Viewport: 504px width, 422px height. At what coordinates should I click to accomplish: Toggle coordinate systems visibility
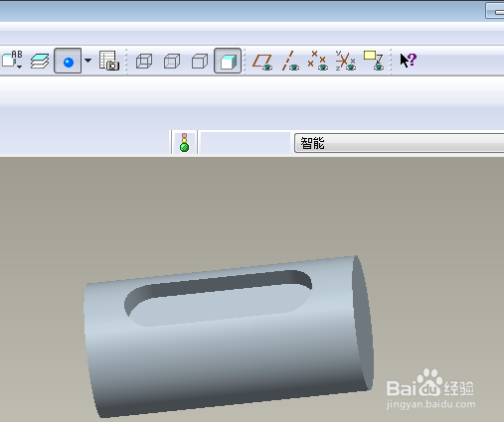pos(346,61)
